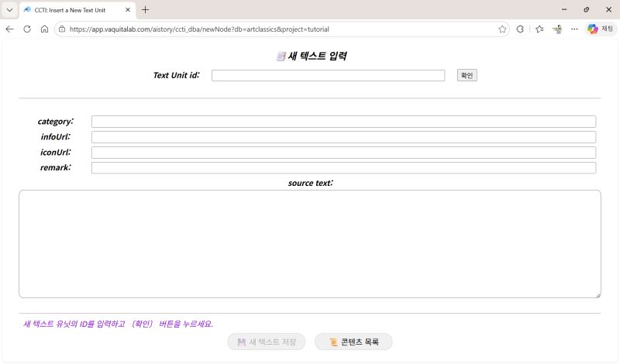This screenshot has height=364, width=620.
Task: Focus the infoUrl input field
Action: pos(343,137)
